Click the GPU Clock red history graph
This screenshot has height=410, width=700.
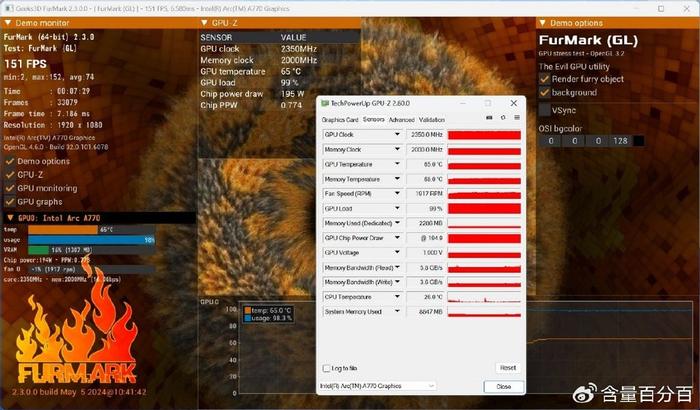[484, 135]
